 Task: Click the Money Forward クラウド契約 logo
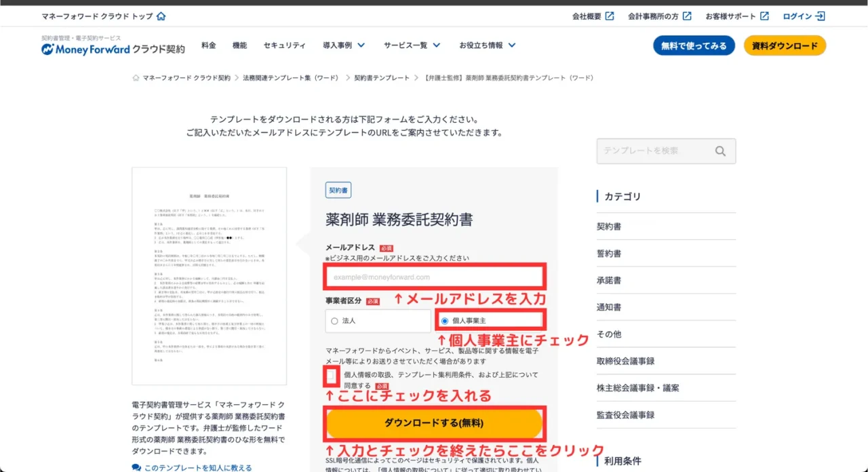click(113, 49)
